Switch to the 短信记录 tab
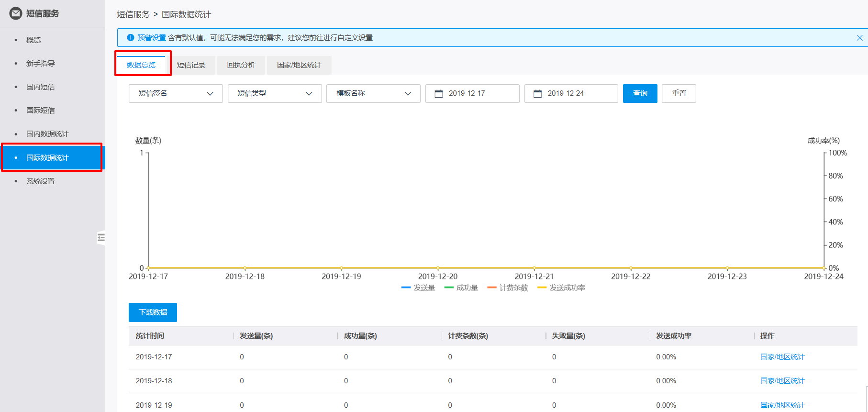The width and height of the screenshot is (868, 412). [191, 65]
